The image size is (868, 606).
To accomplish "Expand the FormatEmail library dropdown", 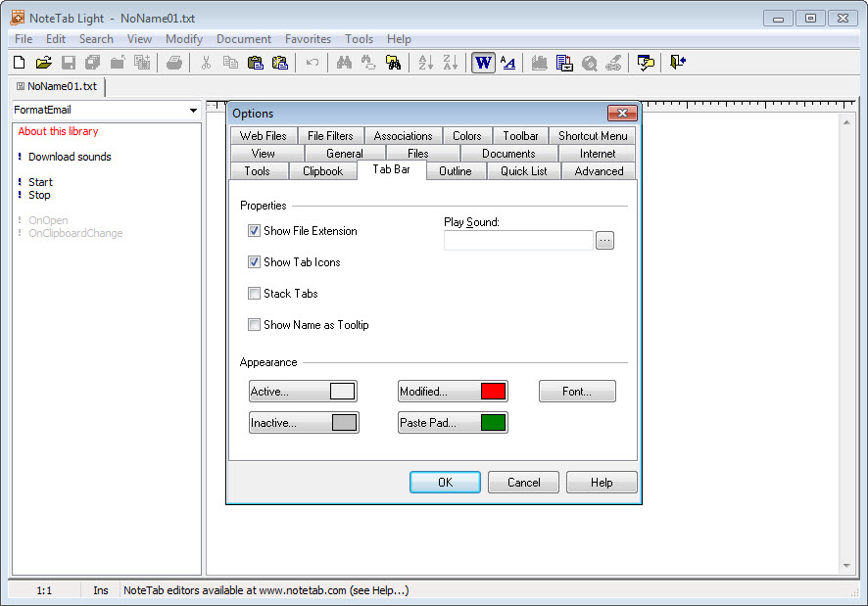I will (193, 110).
